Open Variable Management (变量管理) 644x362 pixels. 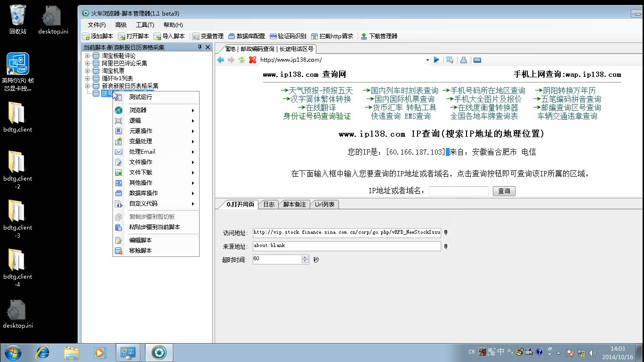coord(208,36)
